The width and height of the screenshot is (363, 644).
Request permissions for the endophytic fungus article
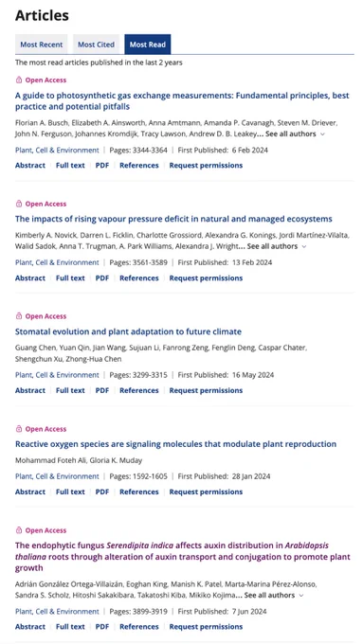pos(206,627)
